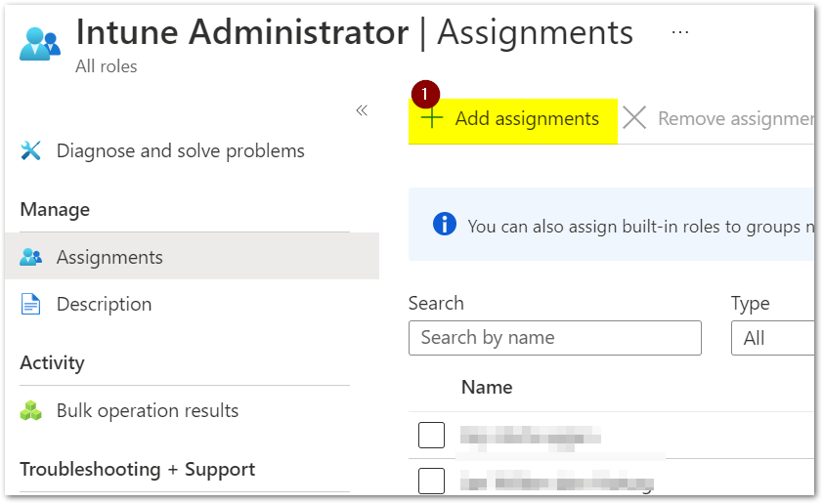This screenshot has height=504, width=823.
Task: Focus the Search by name field
Action: 555,338
